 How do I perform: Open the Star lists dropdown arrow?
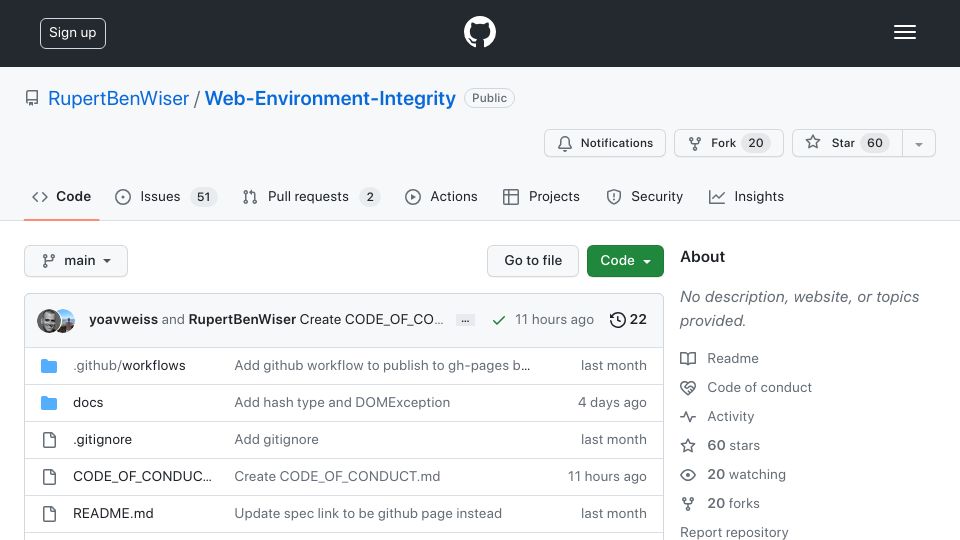click(x=918, y=143)
